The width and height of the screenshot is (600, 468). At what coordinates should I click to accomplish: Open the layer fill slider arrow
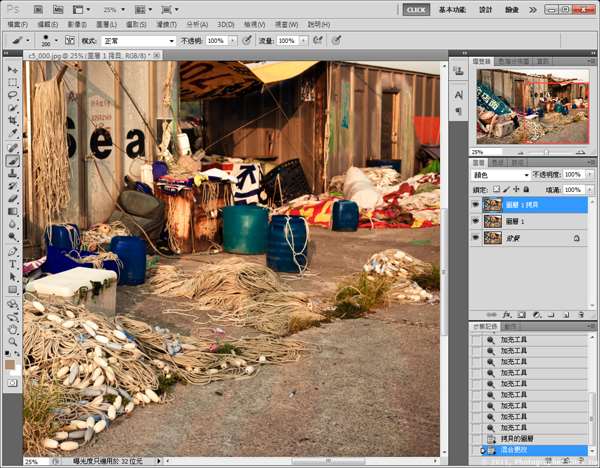click(588, 190)
